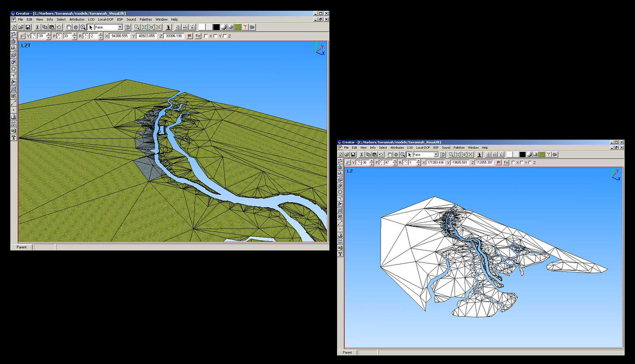Screen dimensions: 635x364
Task: Click the red question mark help icon in the wireframe window
Action: (548, 155)
